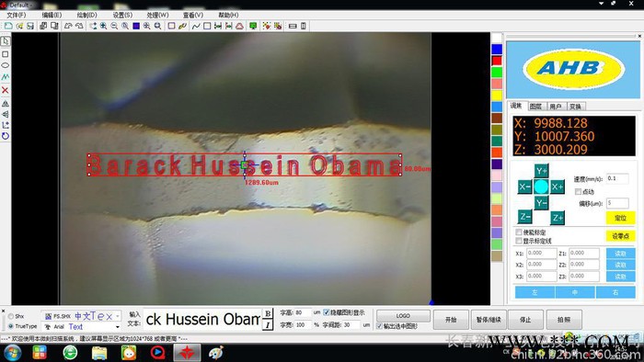The image size is (644, 362).
Task: Toggle the 显示标定线 checkbox
Action: pos(519,241)
